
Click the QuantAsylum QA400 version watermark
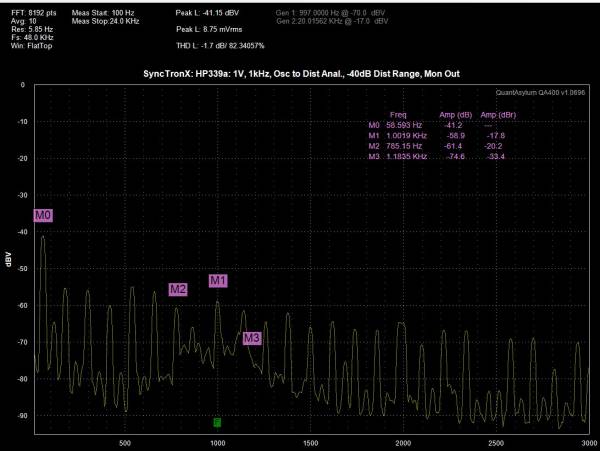pos(540,92)
